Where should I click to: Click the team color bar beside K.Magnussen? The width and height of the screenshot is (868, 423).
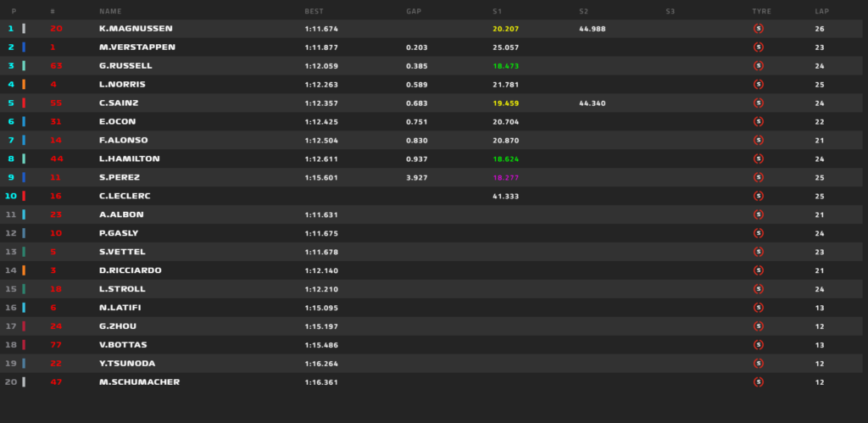[24, 29]
